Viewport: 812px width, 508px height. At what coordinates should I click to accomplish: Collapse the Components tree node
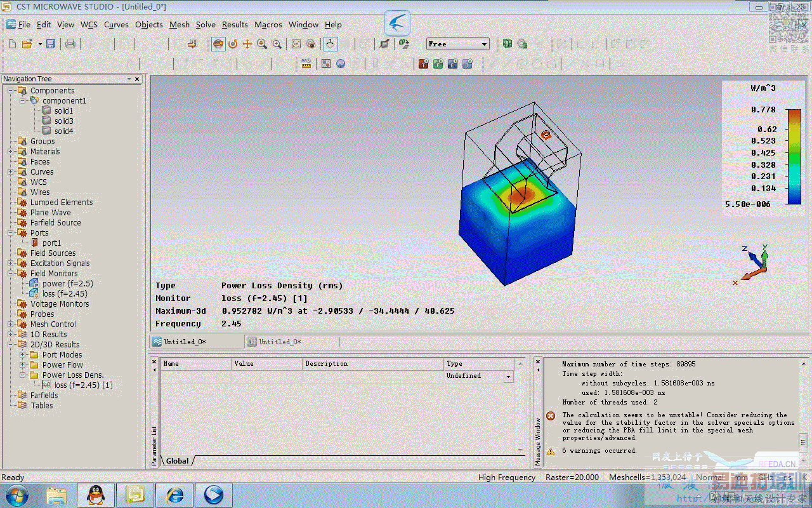point(11,91)
